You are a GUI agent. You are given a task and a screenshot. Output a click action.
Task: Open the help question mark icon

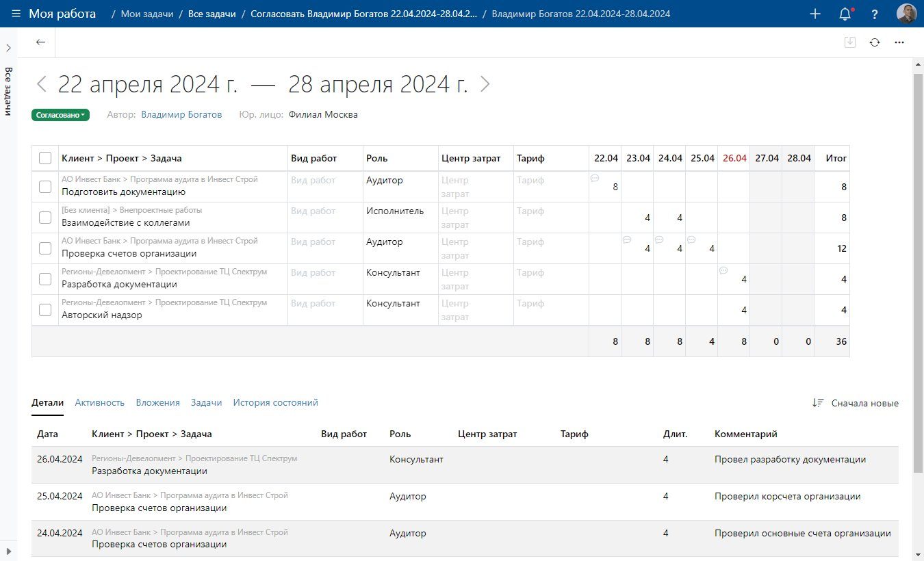[875, 14]
